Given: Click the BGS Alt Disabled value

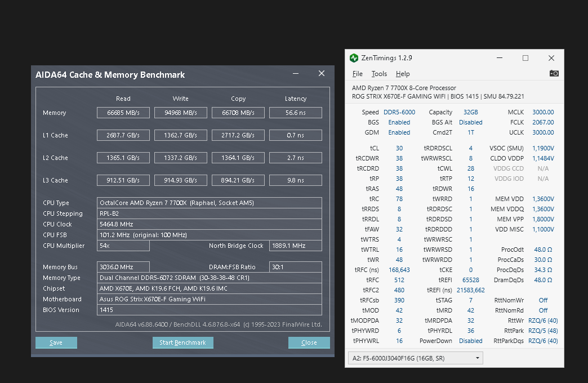Looking at the screenshot, I should [471, 122].
